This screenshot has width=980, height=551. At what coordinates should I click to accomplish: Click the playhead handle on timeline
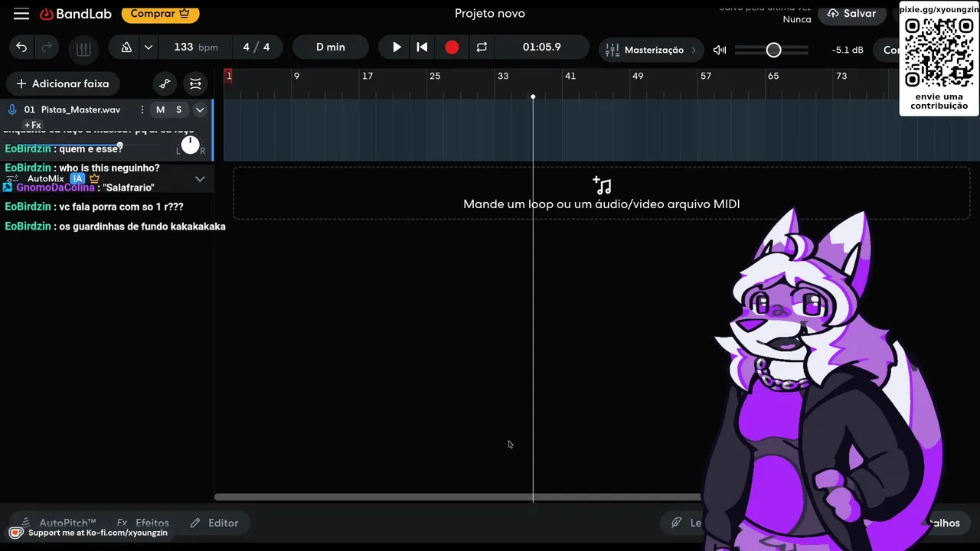pos(533,96)
